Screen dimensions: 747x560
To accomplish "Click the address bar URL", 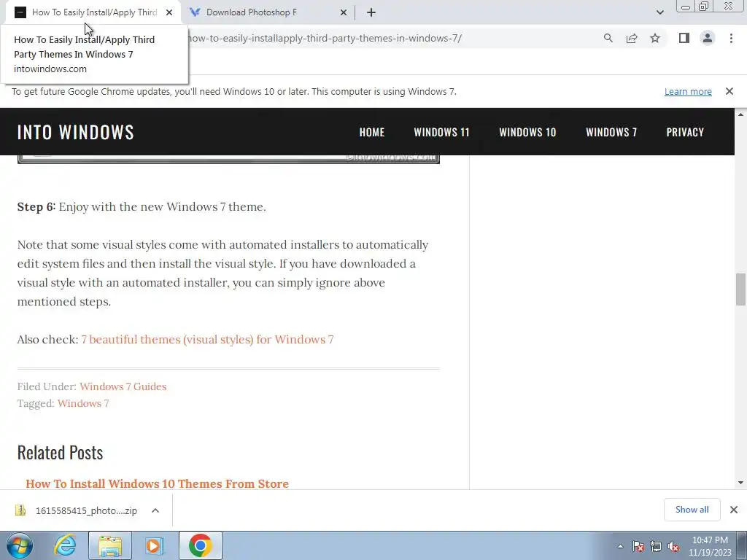I will click(324, 38).
